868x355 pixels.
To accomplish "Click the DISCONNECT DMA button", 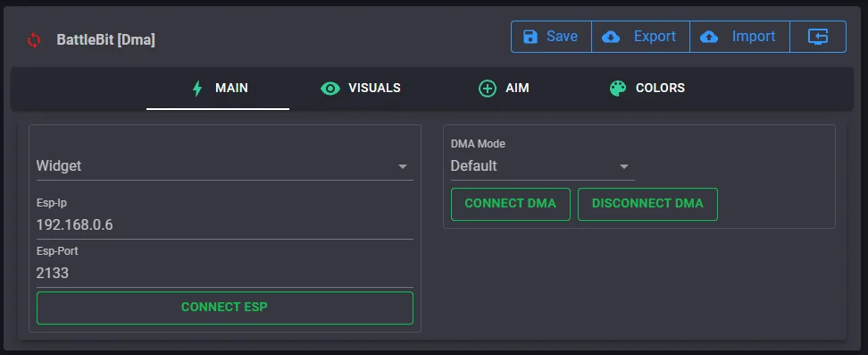I will pyautogui.click(x=647, y=204).
